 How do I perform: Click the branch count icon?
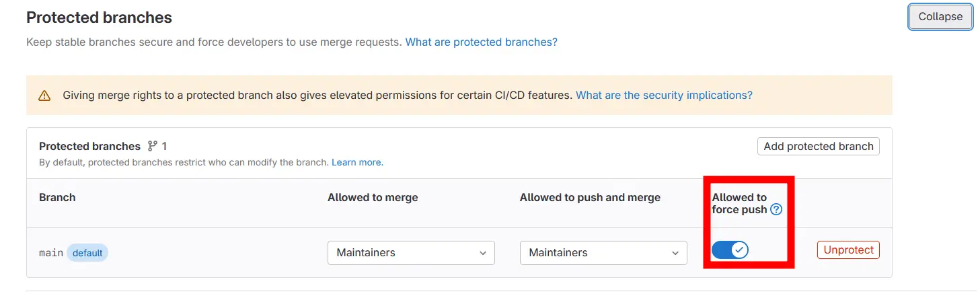pyautogui.click(x=153, y=146)
